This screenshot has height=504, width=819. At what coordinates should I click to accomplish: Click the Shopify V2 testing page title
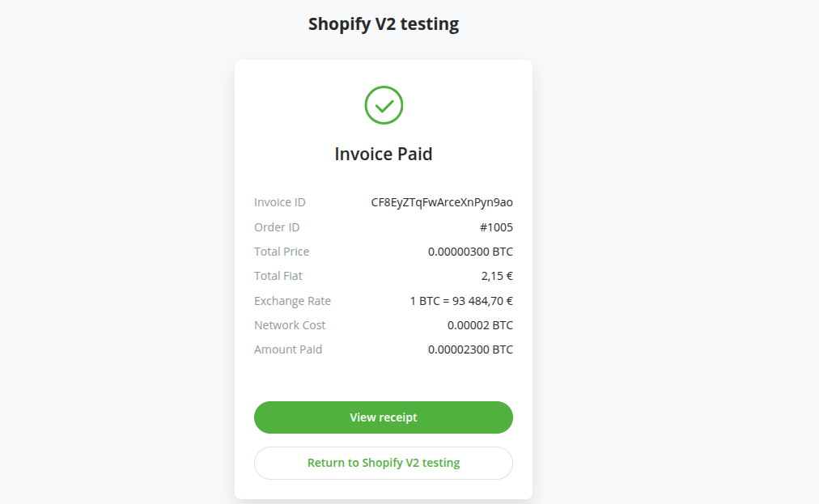click(x=383, y=23)
